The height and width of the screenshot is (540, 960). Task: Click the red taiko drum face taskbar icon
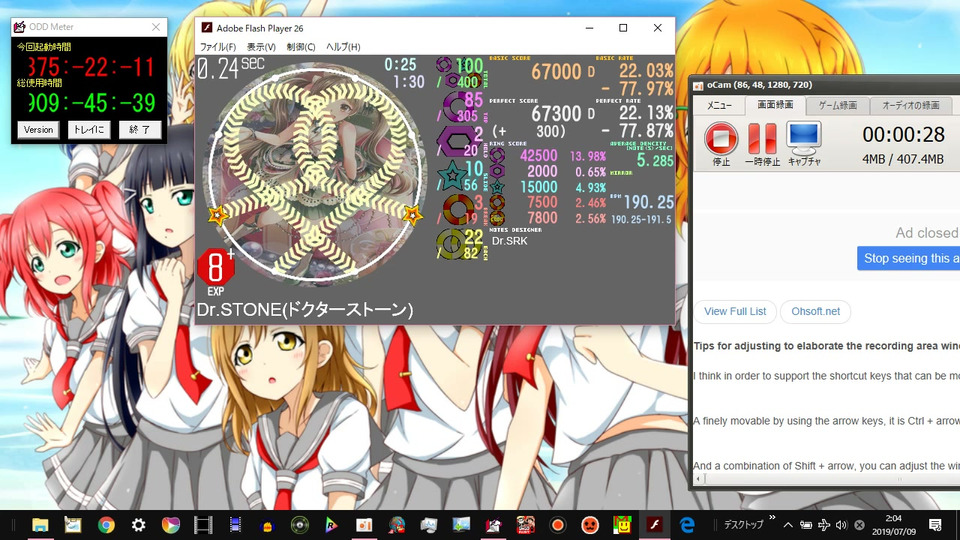(x=590, y=525)
